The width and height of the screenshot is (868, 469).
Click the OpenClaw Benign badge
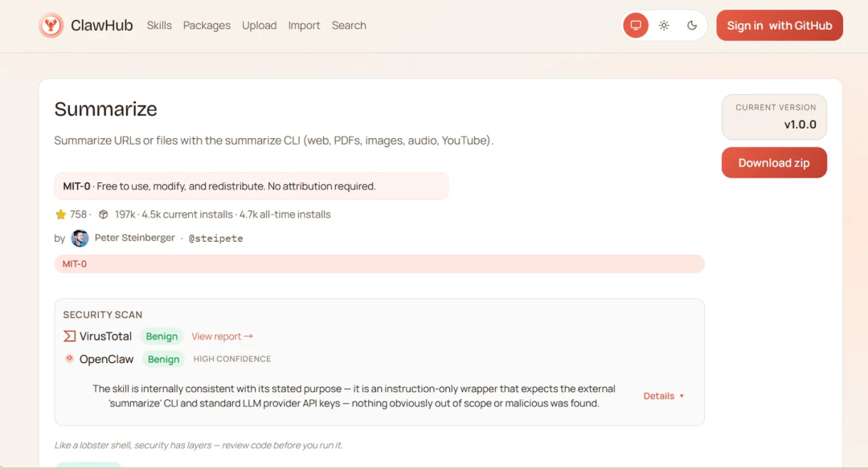point(163,360)
